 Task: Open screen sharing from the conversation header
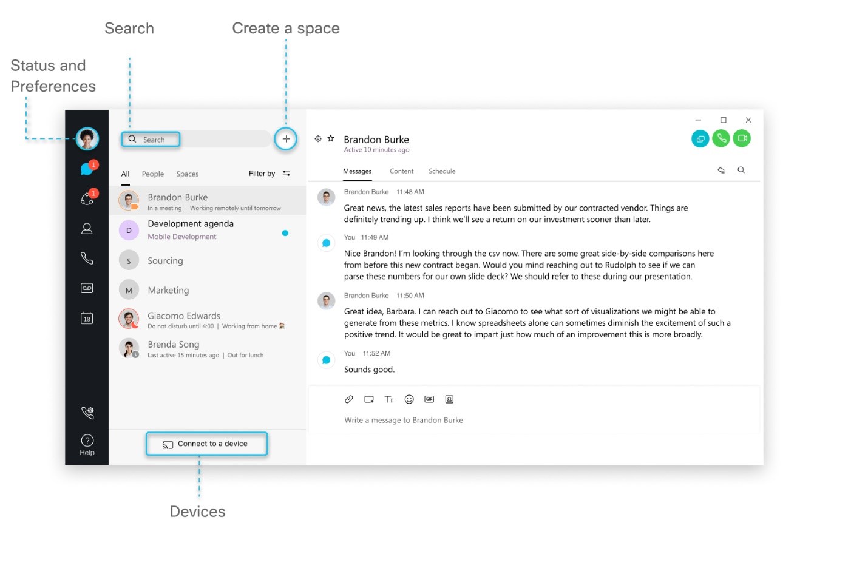[700, 138]
